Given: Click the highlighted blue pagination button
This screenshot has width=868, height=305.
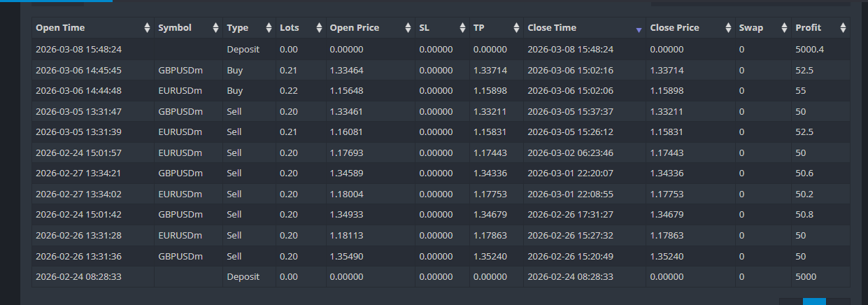Looking at the screenshot, I should click(x=814, y=302).
